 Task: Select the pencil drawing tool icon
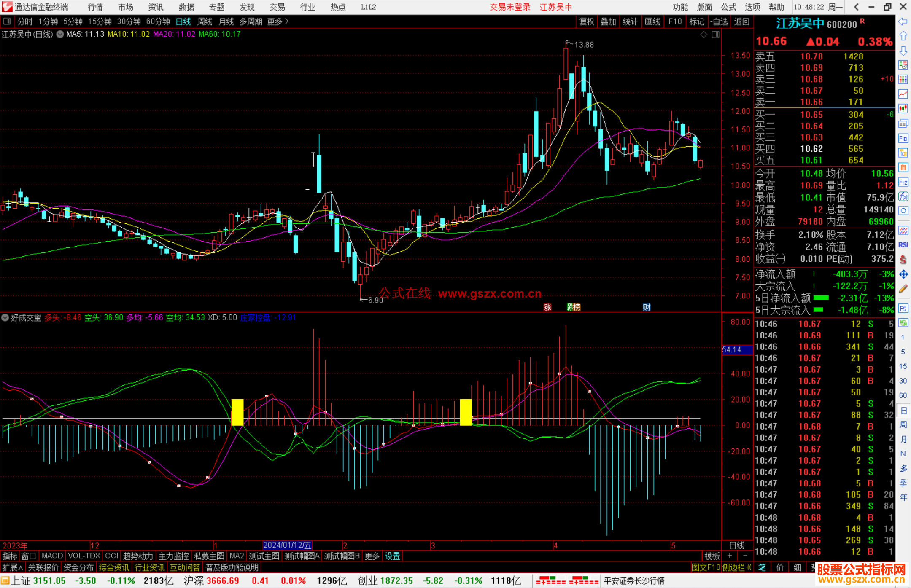903,289
